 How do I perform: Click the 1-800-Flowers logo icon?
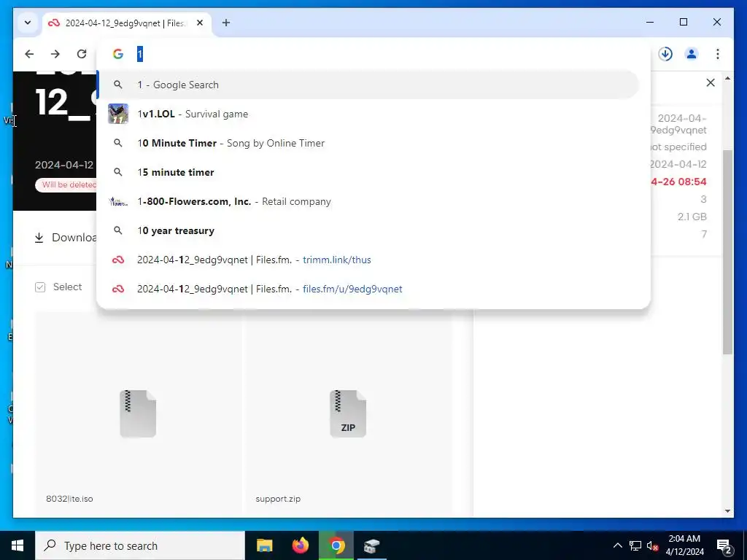click(118, 201)
